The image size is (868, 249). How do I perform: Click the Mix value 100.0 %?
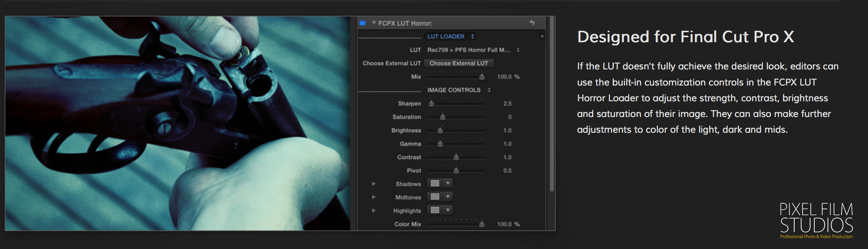508,77
